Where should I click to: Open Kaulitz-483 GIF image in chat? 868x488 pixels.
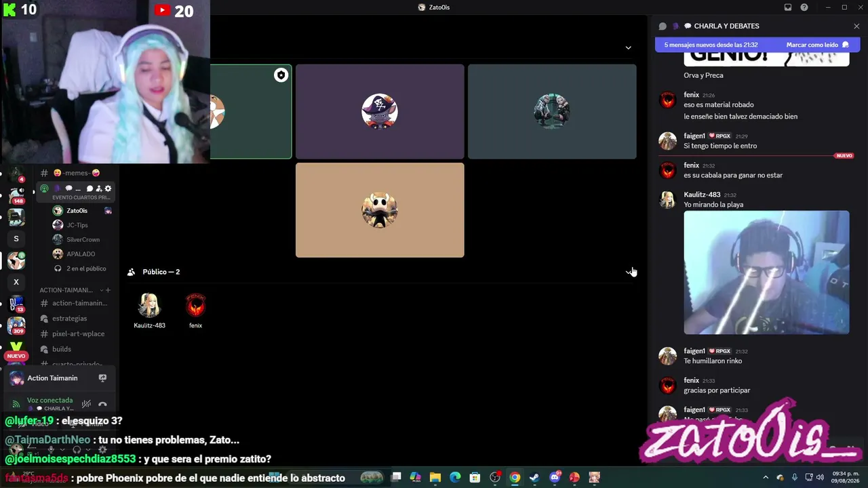click(766, 272)
